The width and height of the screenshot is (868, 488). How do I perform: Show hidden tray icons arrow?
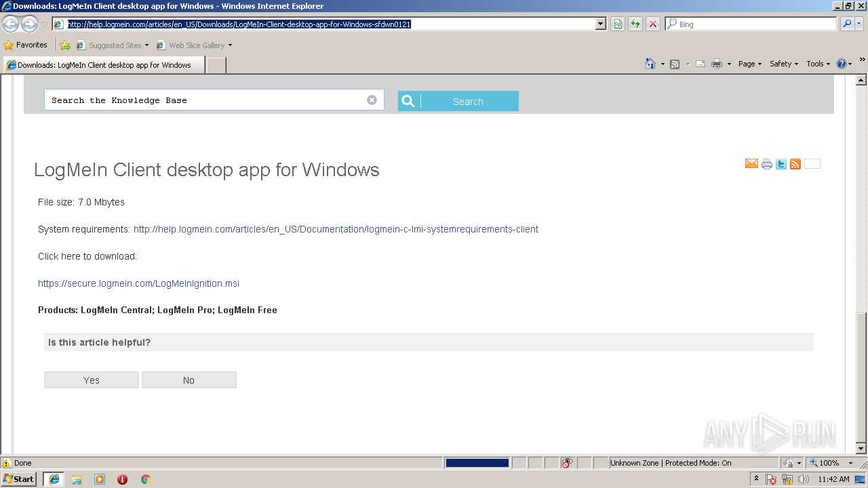[x=756, y=479]
